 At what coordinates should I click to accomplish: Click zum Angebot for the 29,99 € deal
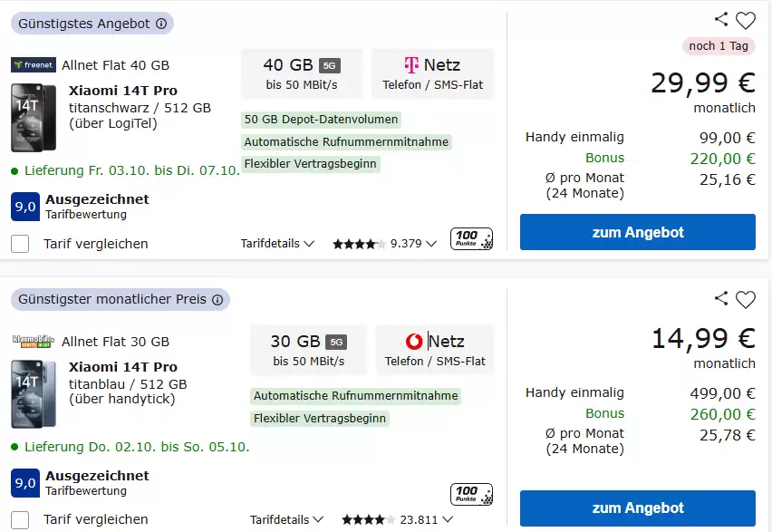[637, 232]
